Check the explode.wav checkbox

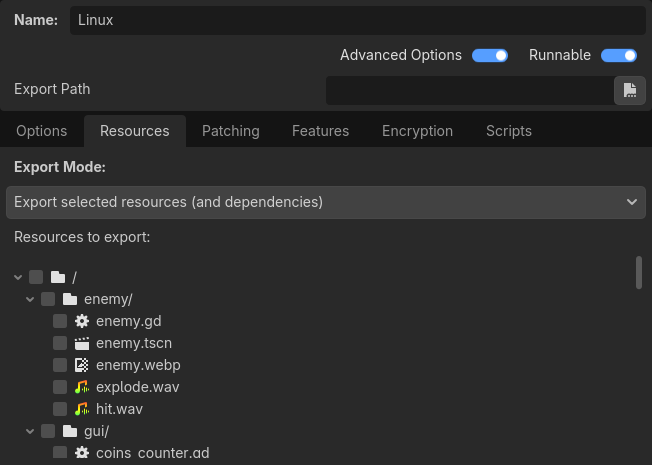(x=60, y=387)
